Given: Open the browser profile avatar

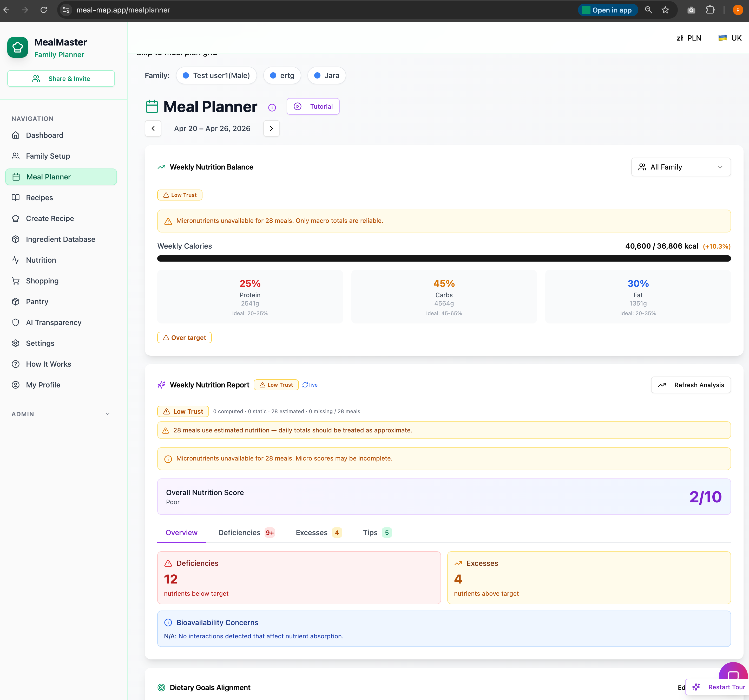Looking at the screenshot, I should click(x=738, y=10).
